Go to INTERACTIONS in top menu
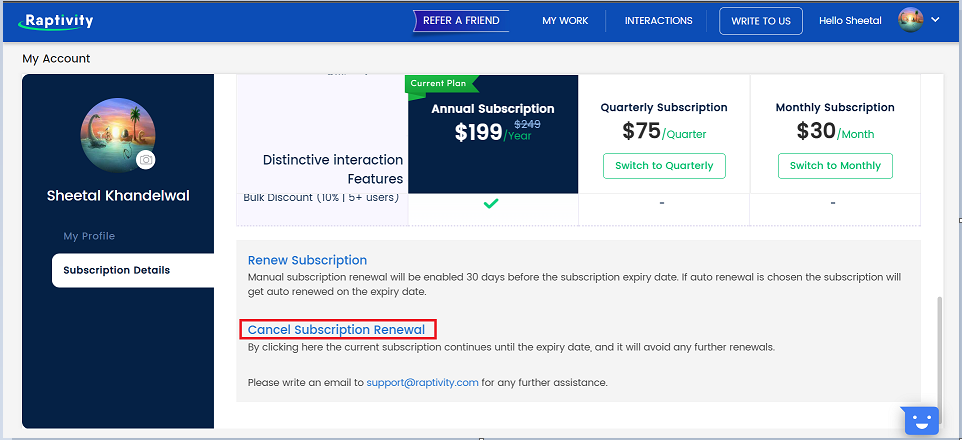The width and height of the screenshot is (962, 440). click(x=658, y=21)
